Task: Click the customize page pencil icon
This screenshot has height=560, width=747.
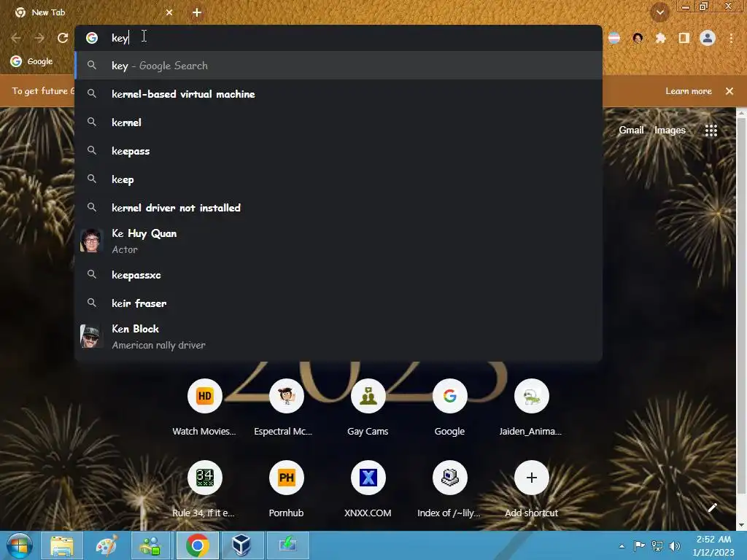Action: [712, 507]
